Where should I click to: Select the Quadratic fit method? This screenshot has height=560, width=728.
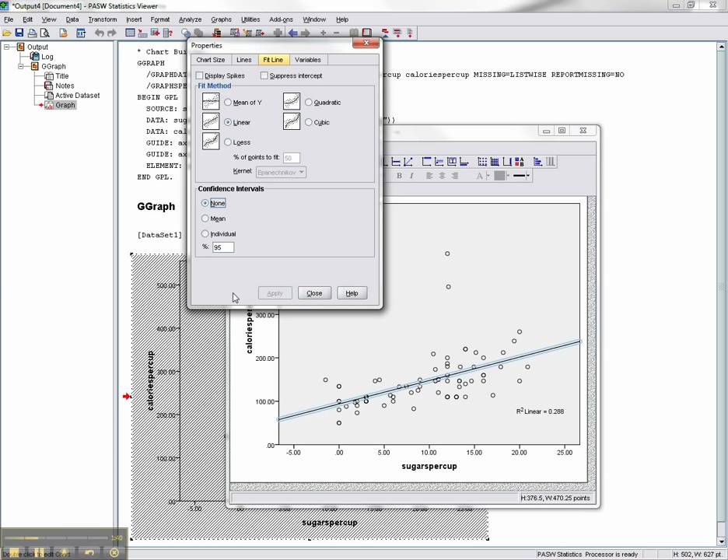[x=309, y=102]
